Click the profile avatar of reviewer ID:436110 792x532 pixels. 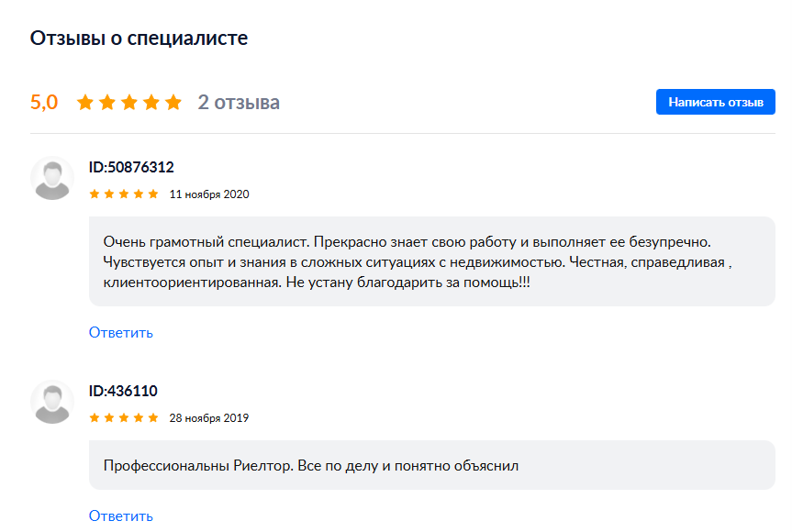50,402
